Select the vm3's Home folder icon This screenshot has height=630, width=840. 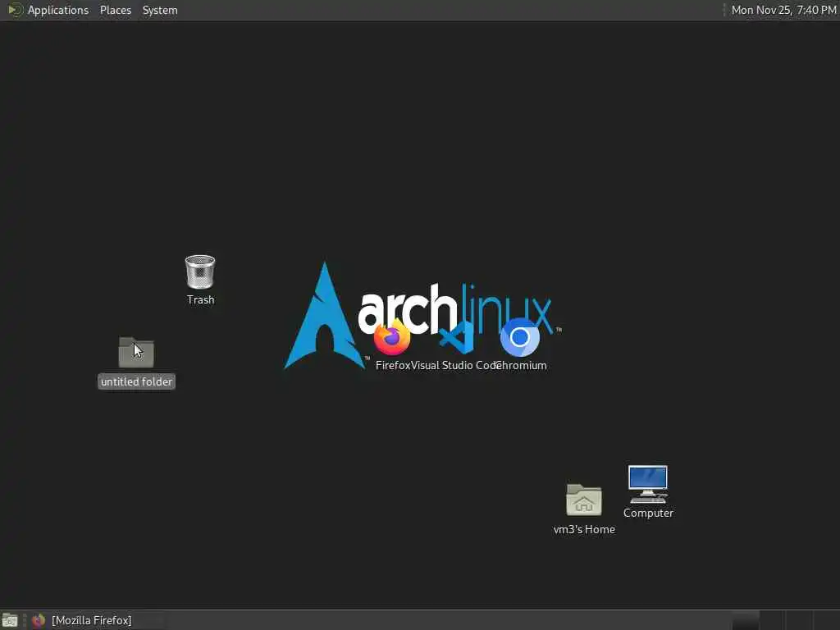click(x=584, y=500)
